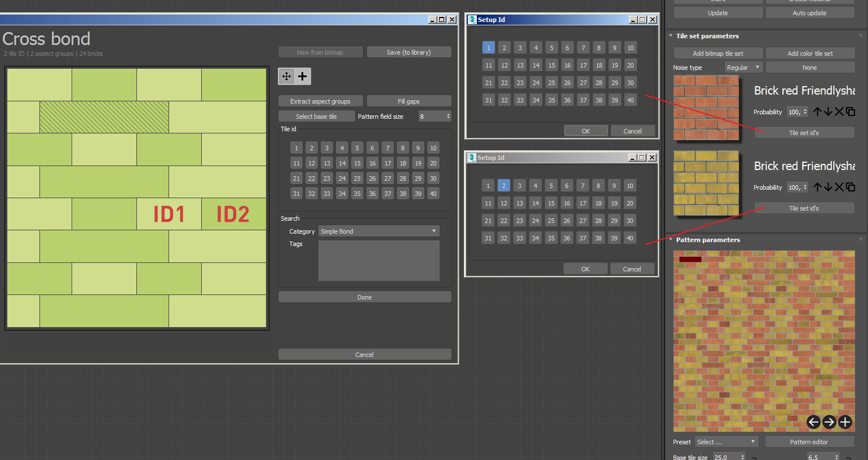Duplicate the yellow brick tile set
This screenshot has height=460, width=868.
(x=851, y=187)
